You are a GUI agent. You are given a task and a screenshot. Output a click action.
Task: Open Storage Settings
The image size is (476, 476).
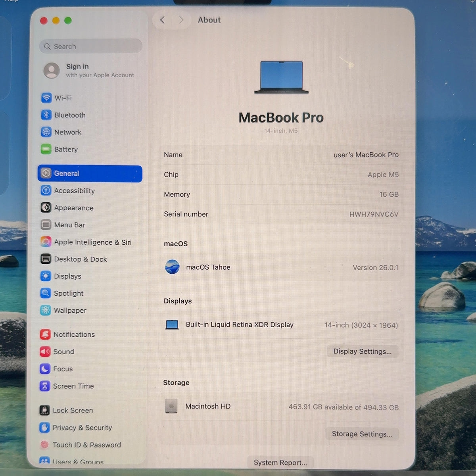pyautogui.click(x=362, y=434)
